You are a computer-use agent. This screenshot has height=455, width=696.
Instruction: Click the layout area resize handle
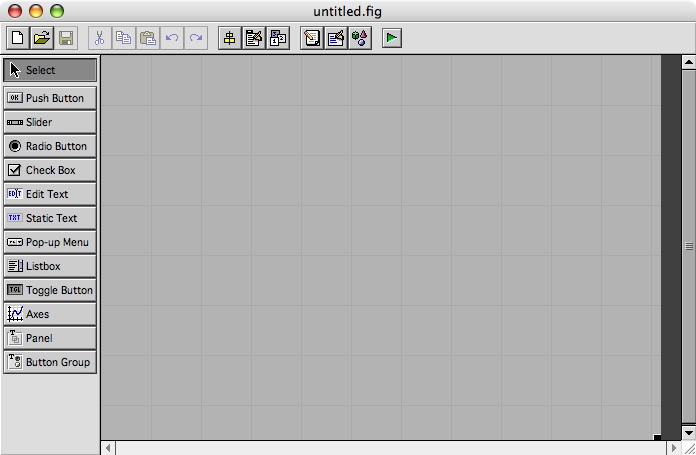click(657, 437)
